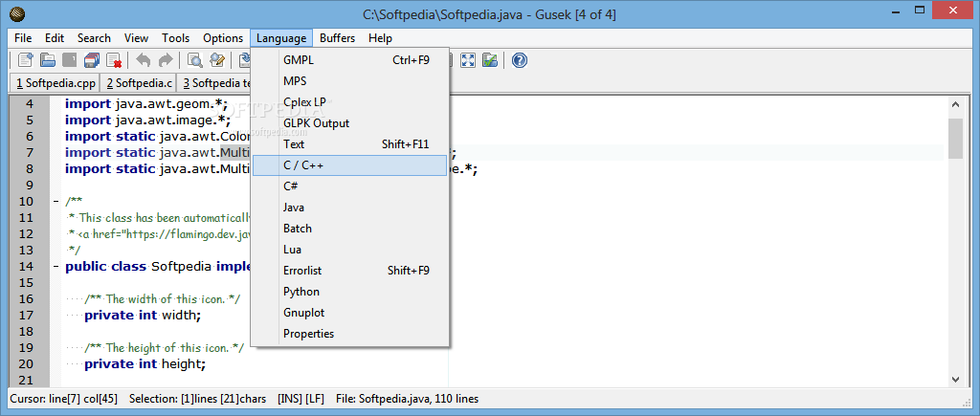980x416 pixels.
Task: Open the Search menu
Action: 94,38
